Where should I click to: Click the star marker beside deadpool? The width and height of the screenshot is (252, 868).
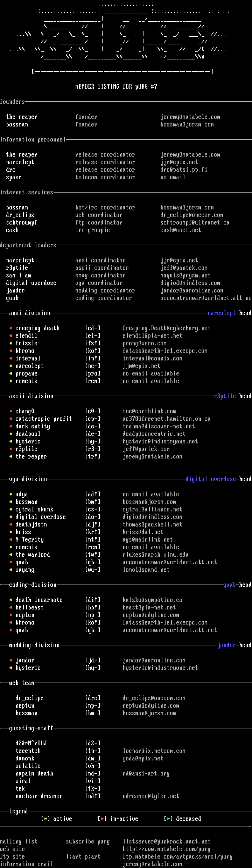tap(11, 434)
